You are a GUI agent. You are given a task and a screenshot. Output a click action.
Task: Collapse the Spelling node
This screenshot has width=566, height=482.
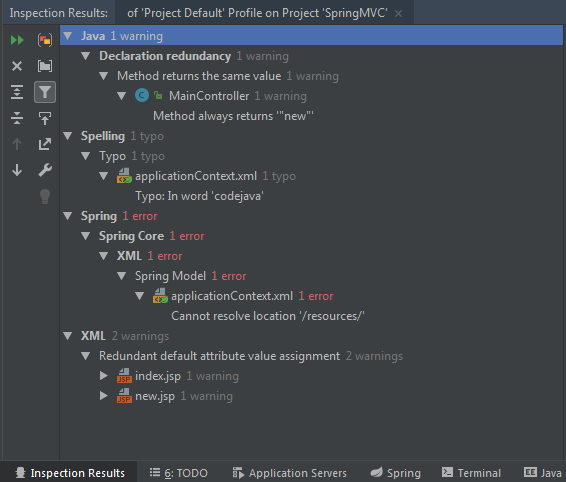[68, 136]
